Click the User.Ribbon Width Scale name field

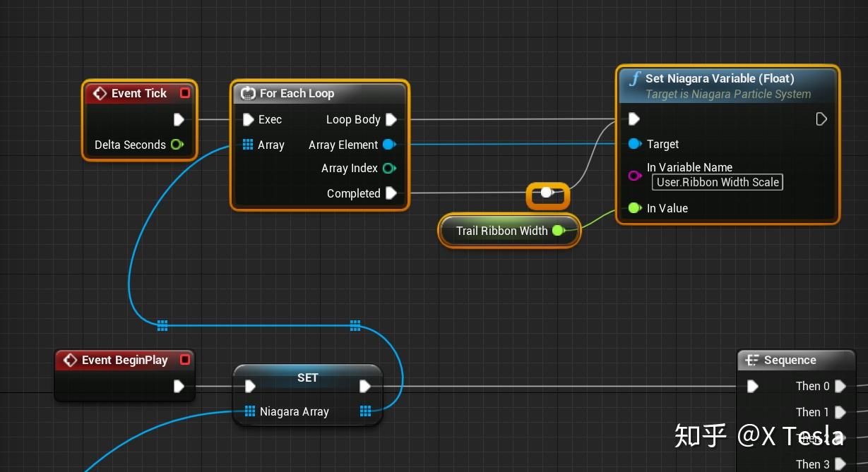pyautogui.click(x=716, y=182)
